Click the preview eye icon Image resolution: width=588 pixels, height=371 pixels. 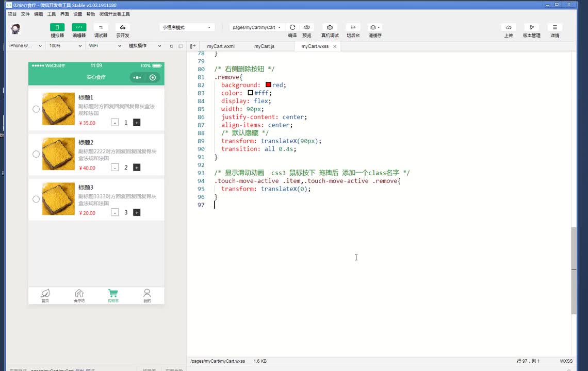[307, 27]
